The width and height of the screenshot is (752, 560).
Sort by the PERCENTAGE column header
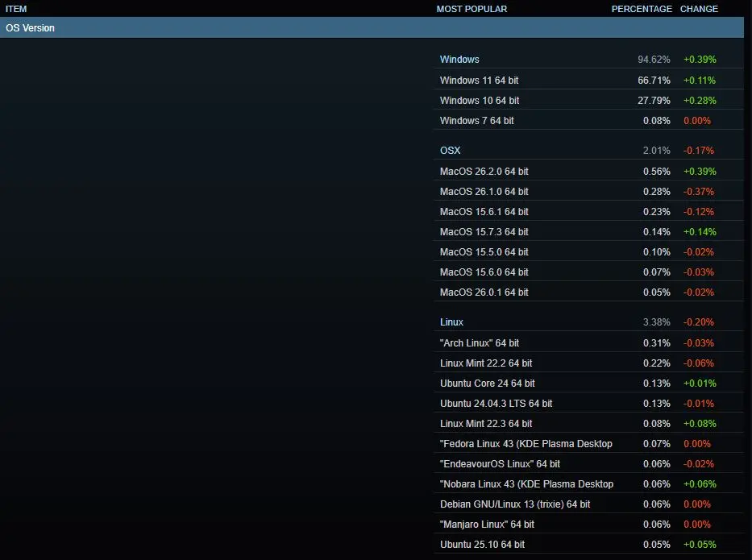642,9
